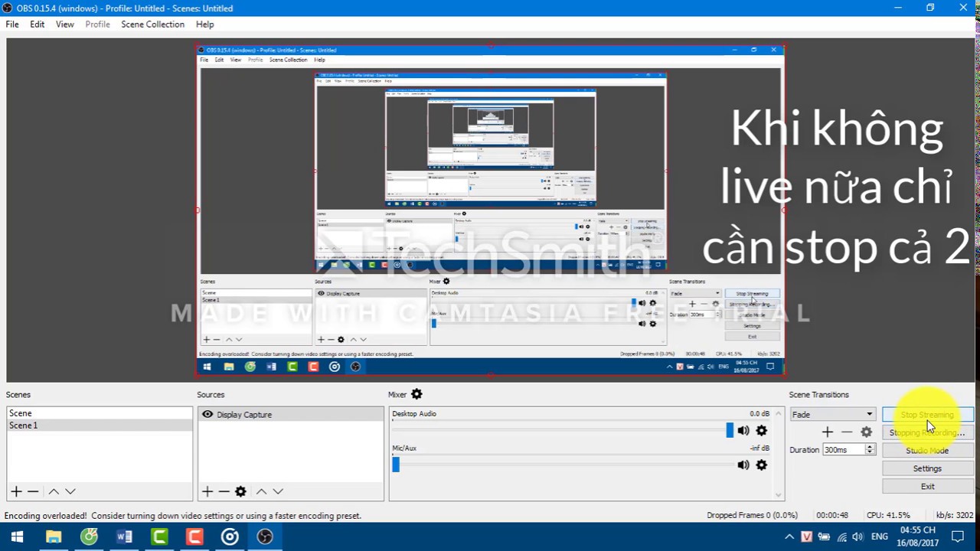The width and height of the screenshot is (980, 551).
Task: Open the Windows Start menu
Action: click(x=17, y=537)
